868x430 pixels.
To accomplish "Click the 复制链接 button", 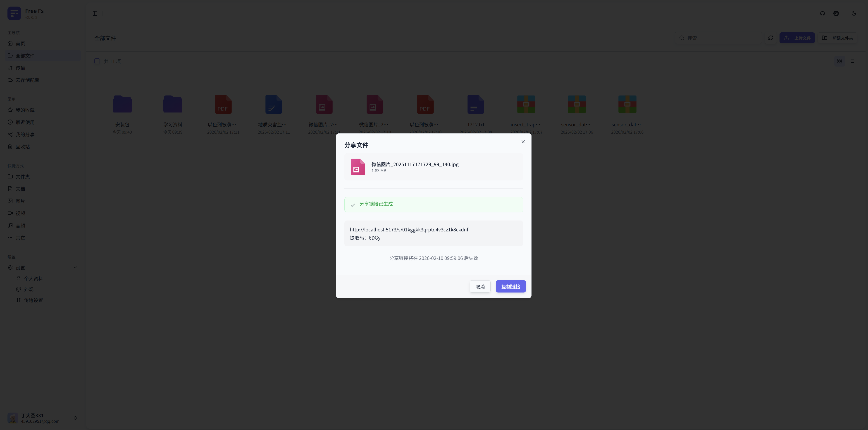I will (x=510, y=286).
